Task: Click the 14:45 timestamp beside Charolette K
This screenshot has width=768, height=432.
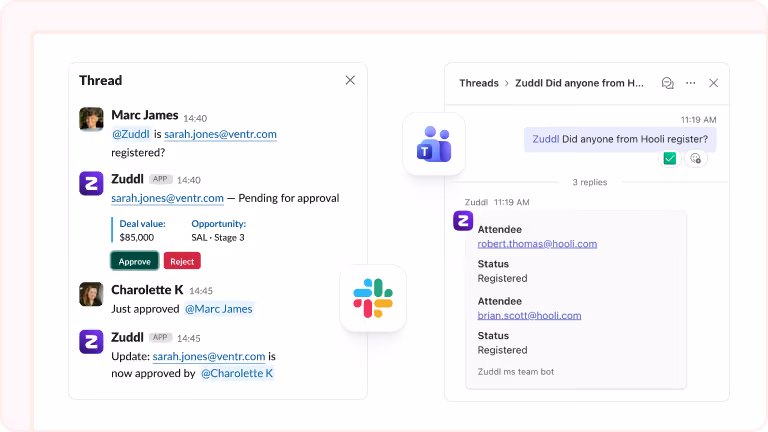Action: [201, 290]
